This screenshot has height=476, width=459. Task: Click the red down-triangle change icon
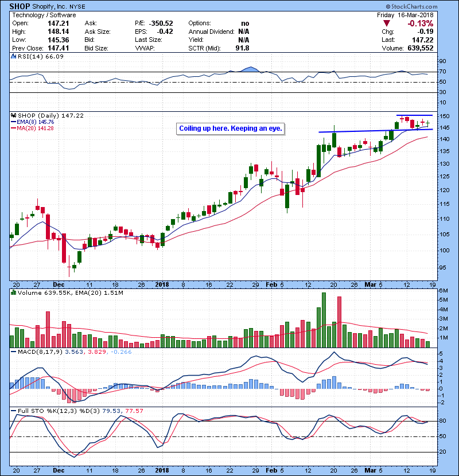[386, 24]
